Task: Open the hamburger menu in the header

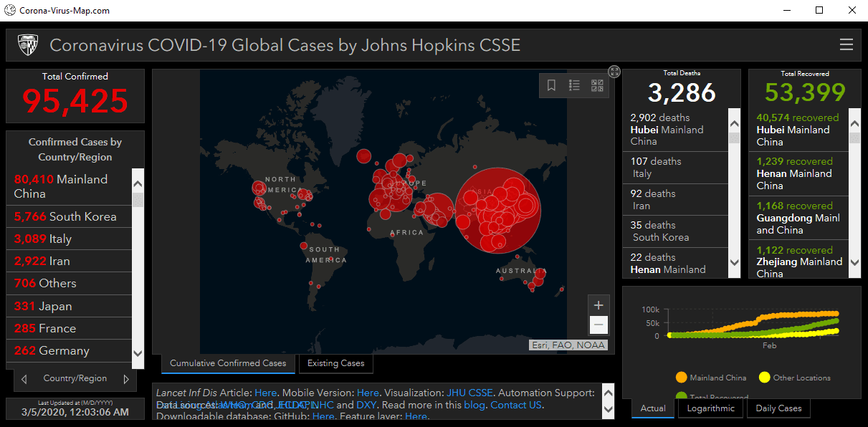Action: click(846, 45)
